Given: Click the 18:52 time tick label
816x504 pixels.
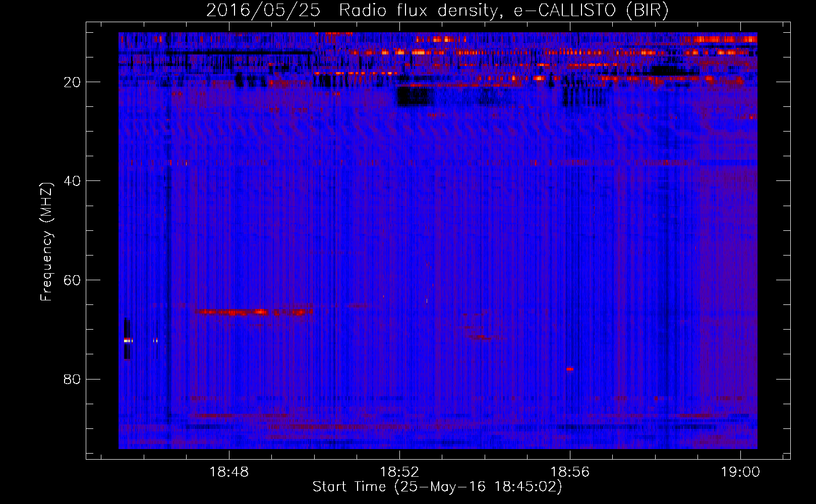Looking at the screenshot, I should coord(399,472).
